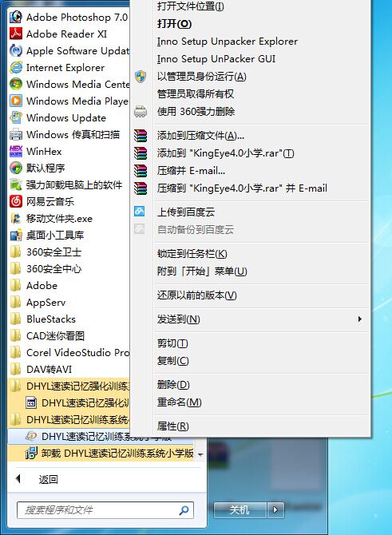This screenshot has width=392, height=535.
Task: Click the 搜索程序和文件 search box
Action: pyautogui.click(x=105, y=510)
